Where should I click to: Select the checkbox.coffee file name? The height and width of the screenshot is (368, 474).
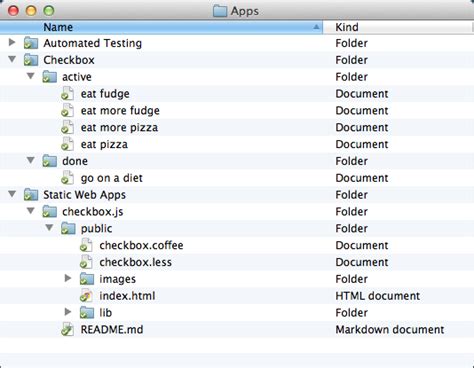tap(141, 245)
